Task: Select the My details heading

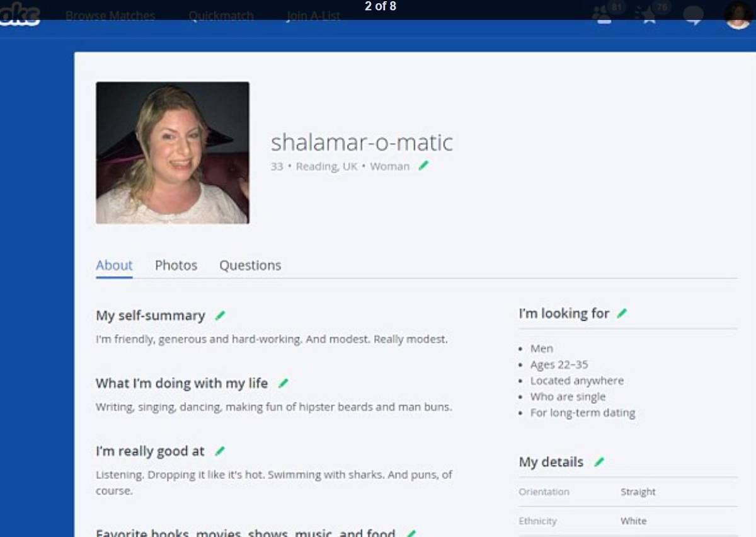Action: tap(551, 462)
